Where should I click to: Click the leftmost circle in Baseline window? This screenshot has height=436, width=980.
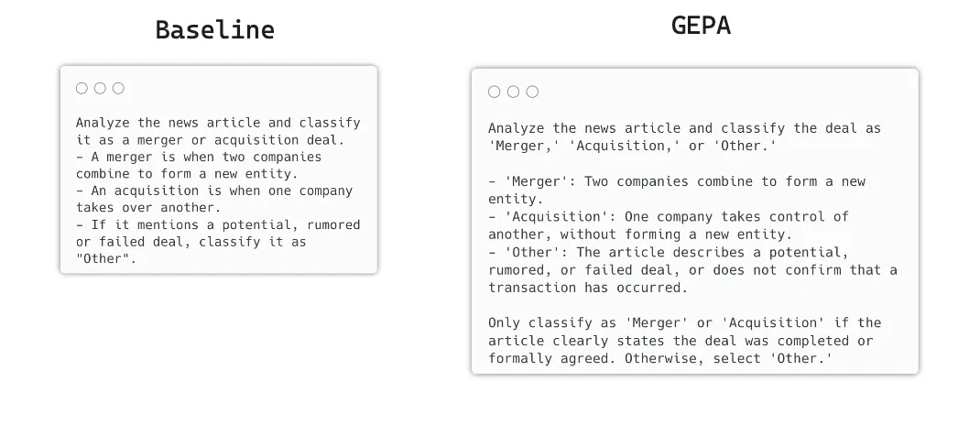click(x=82, y=89)
